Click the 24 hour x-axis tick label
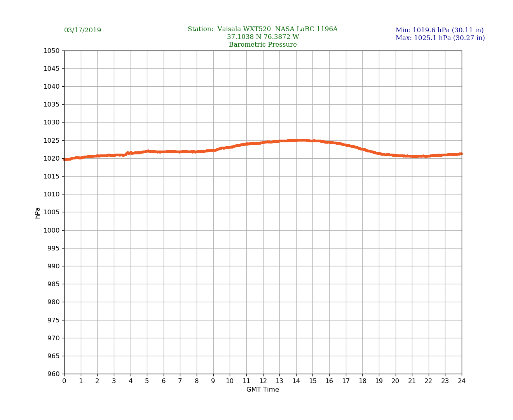 click(462, 381)
